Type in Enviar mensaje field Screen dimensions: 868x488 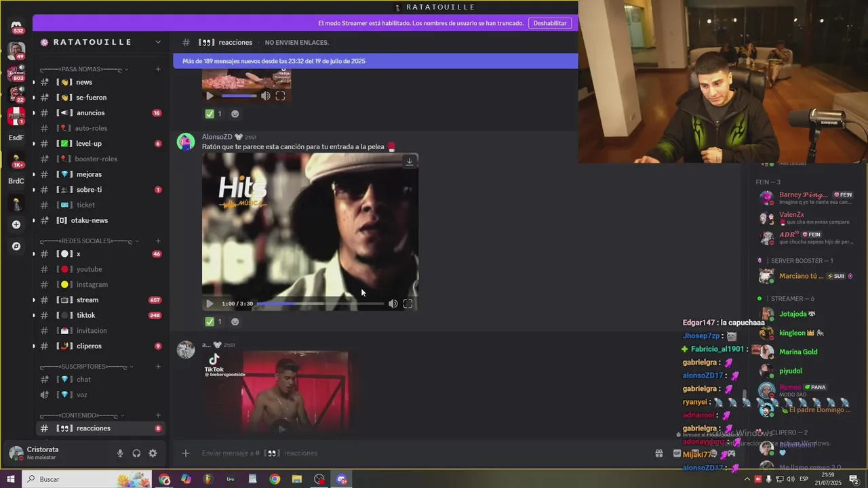point(420,453)
